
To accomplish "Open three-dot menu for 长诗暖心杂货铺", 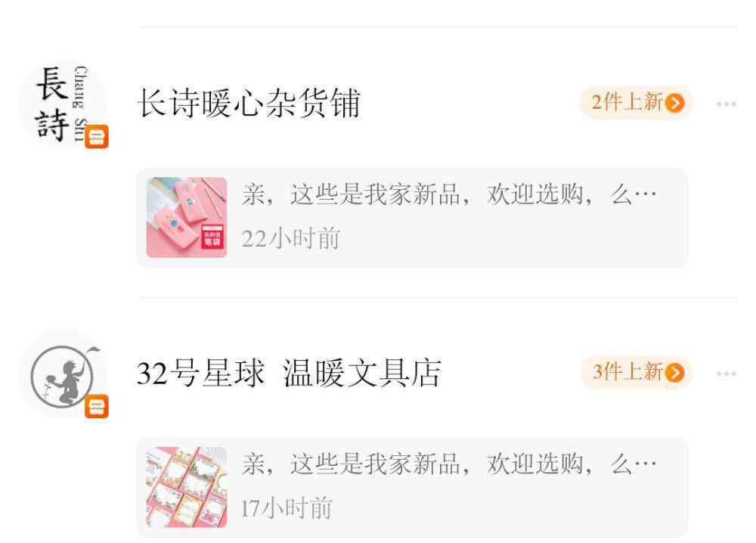I will (x=726, y=104).
